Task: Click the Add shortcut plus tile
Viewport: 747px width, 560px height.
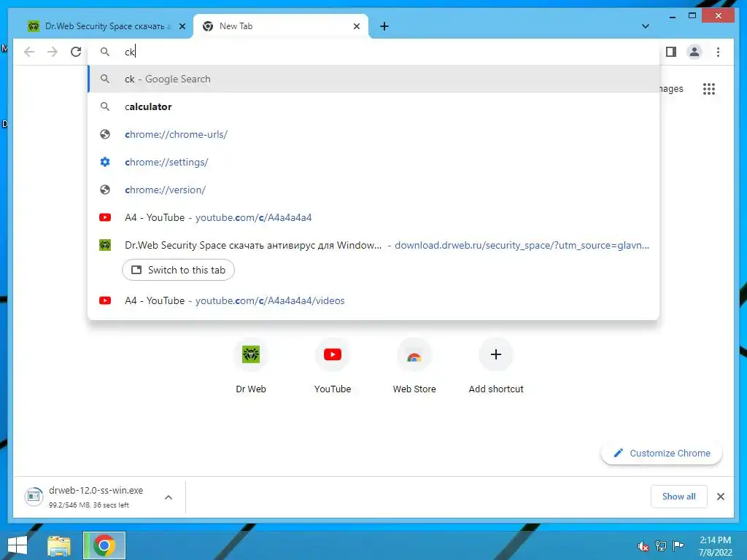Action: point(495,366)
